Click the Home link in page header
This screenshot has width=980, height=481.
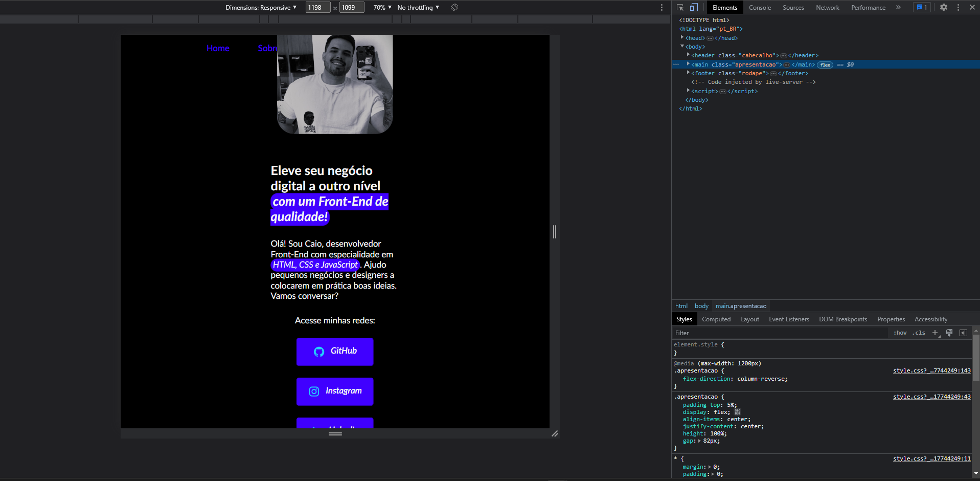click(x=218, y=48)
